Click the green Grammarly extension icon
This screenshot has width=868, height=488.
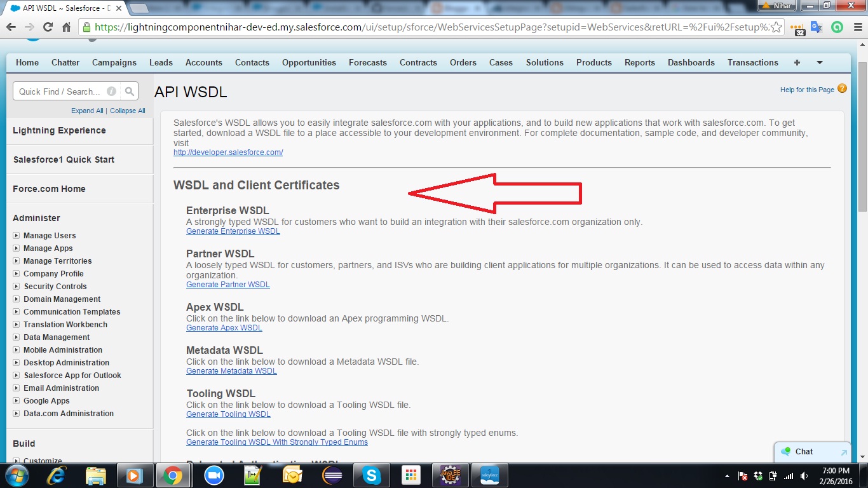tap(837, 27)
